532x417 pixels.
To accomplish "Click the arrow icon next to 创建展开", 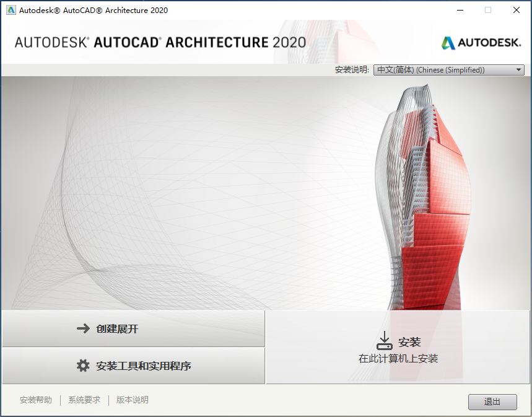I will tap(85, 329).
